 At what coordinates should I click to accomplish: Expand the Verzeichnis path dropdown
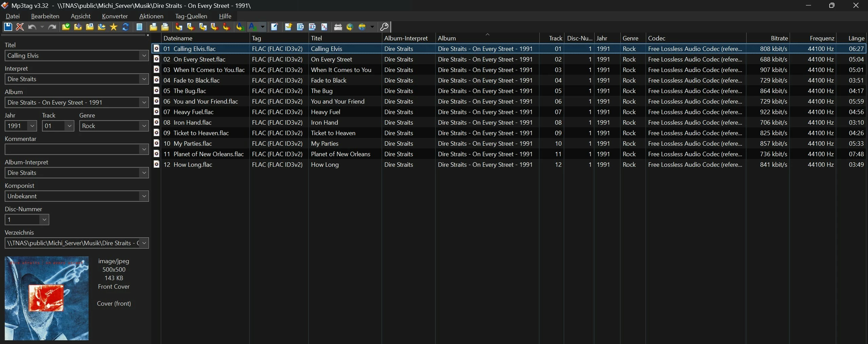point(144,243)
